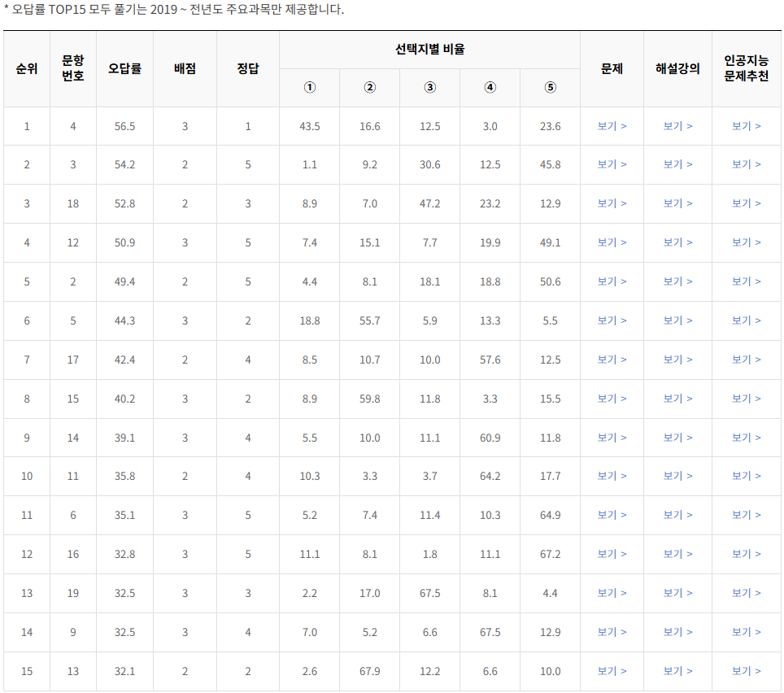View 해설강의 for rank 9 row
The width and height of the screenshot is (784, 693).
pyautogui.click(x=677, y=438)
